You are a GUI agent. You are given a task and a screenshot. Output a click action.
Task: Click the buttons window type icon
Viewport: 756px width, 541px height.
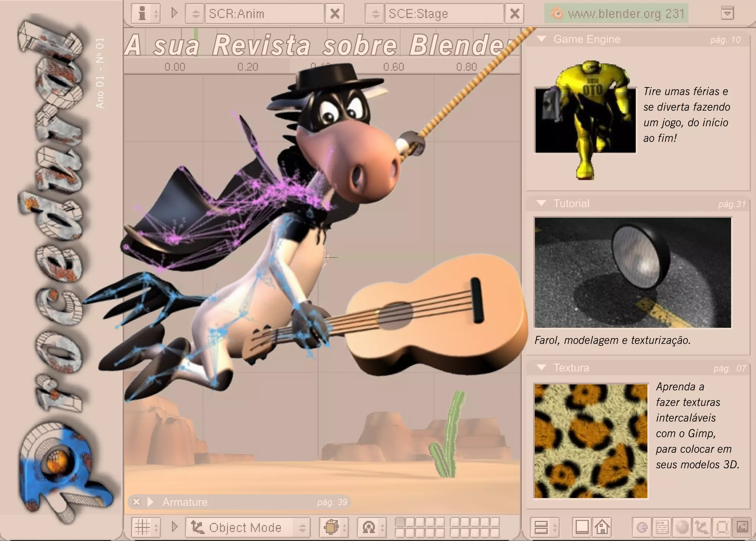[541, 527]
